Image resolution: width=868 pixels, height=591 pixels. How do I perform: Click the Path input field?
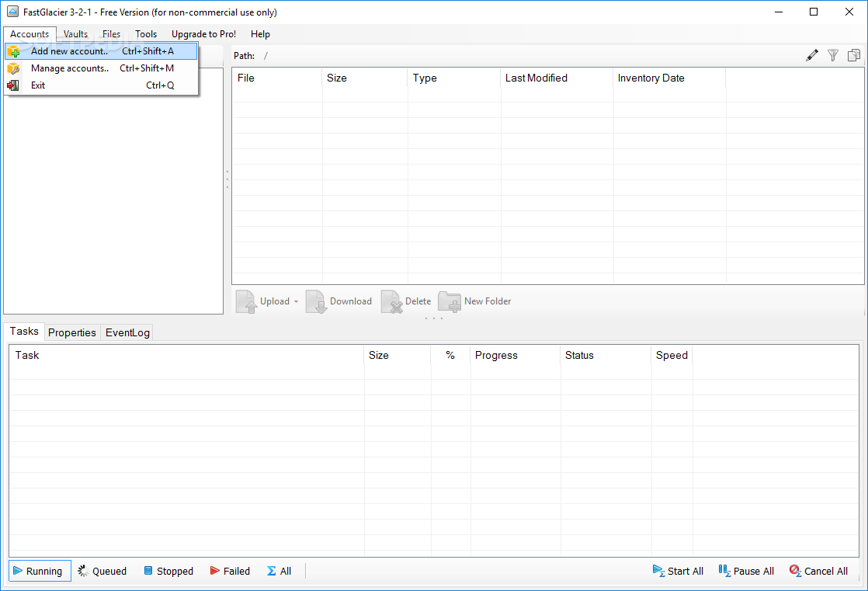[529, 56]
